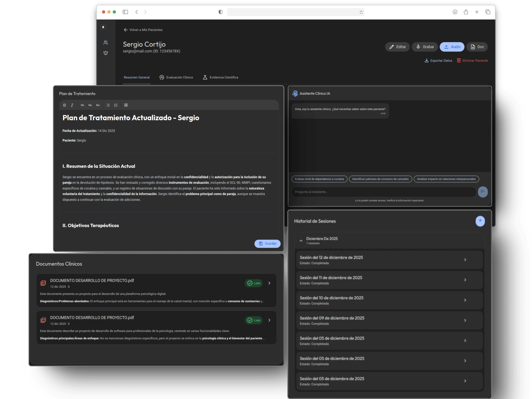Toggle bold formatting in treatment plan editor
Image resolution: width=532 pixels, height=399 pixels.
[x=64, y=105]
